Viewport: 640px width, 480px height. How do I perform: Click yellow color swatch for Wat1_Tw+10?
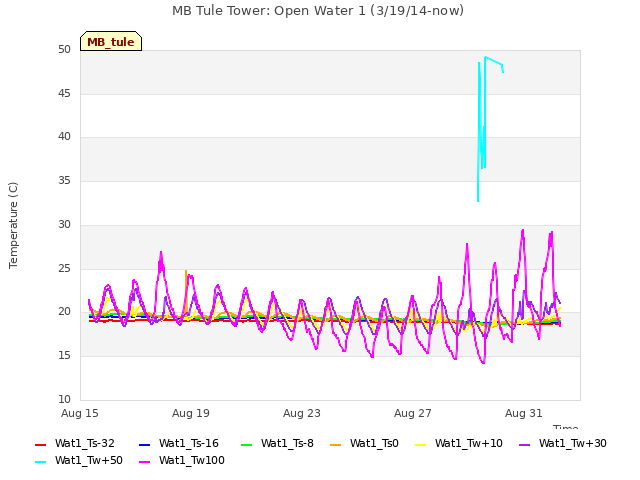pos(420,444)
